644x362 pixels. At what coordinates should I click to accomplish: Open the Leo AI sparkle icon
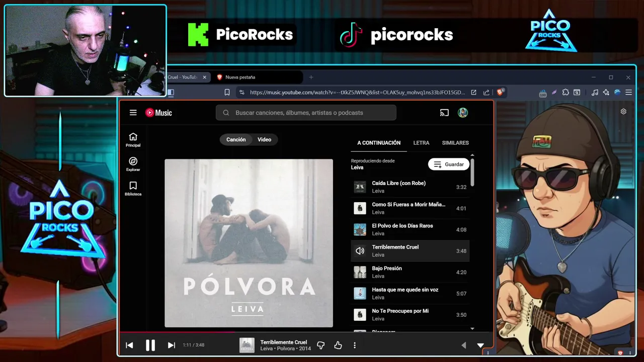click(606, 93)
